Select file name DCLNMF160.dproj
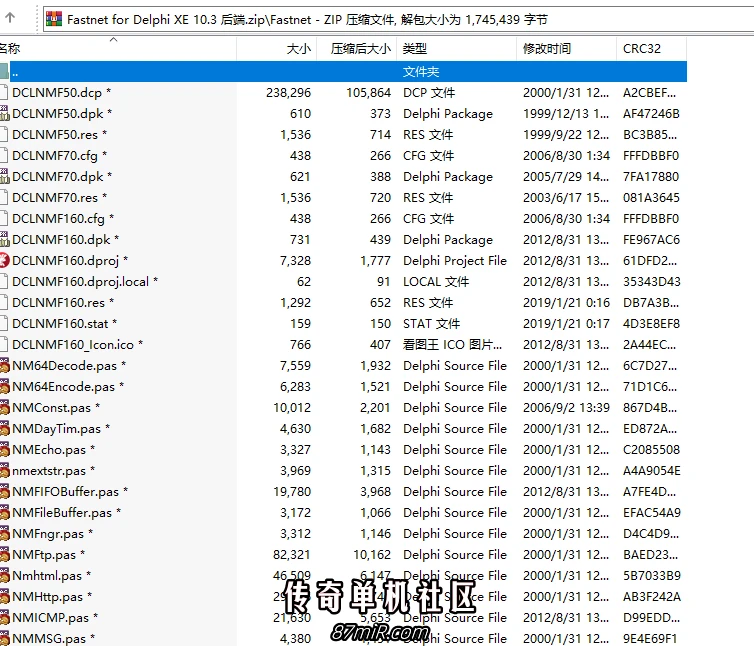 (70, 261)
